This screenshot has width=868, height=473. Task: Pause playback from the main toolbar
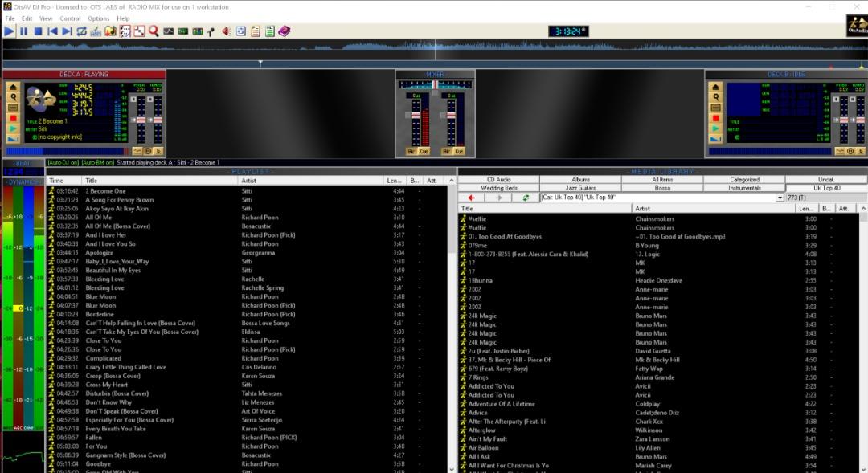23,31
